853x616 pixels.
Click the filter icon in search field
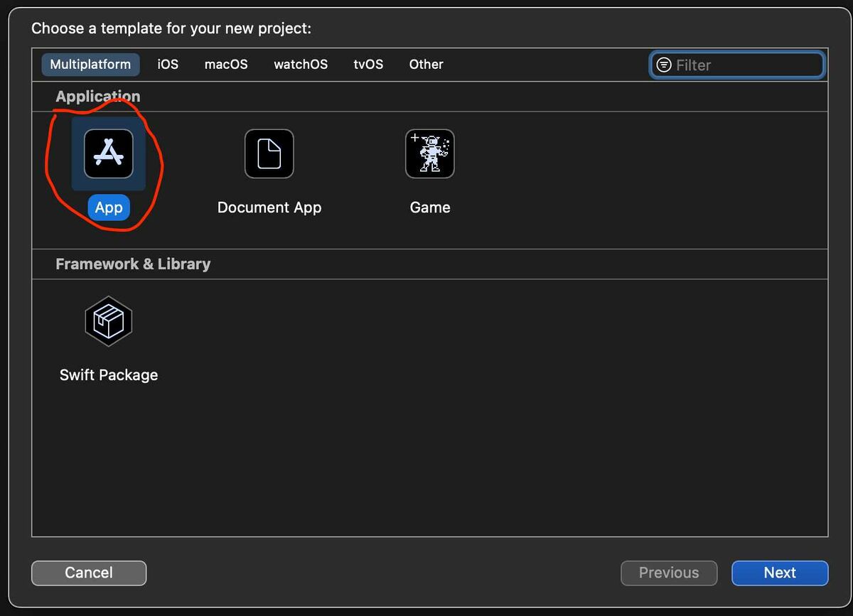tap(664, 65)
